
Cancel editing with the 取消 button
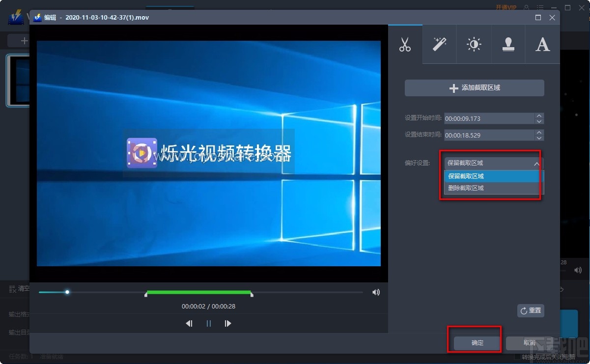click(529, 343)
